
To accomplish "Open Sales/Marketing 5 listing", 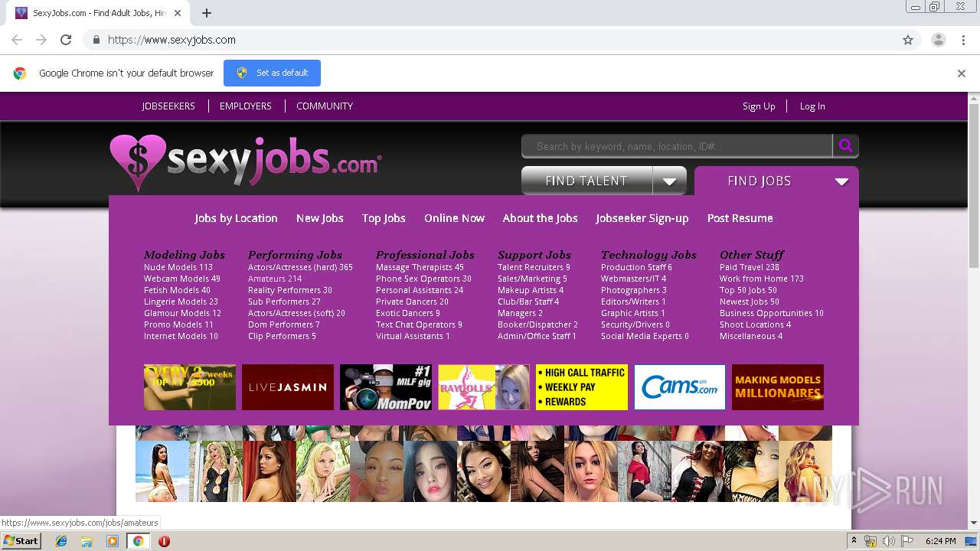I will click(532, 279).
